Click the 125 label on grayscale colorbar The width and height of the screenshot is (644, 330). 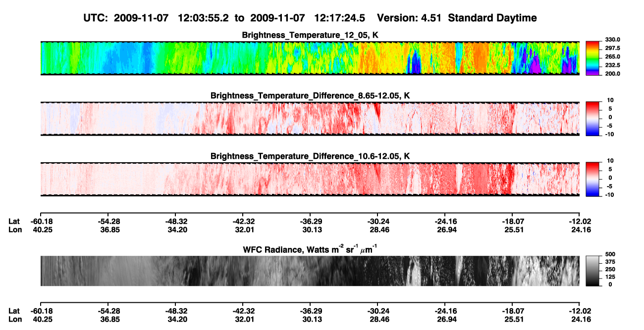pyautogui.click(x=609, y=277)
